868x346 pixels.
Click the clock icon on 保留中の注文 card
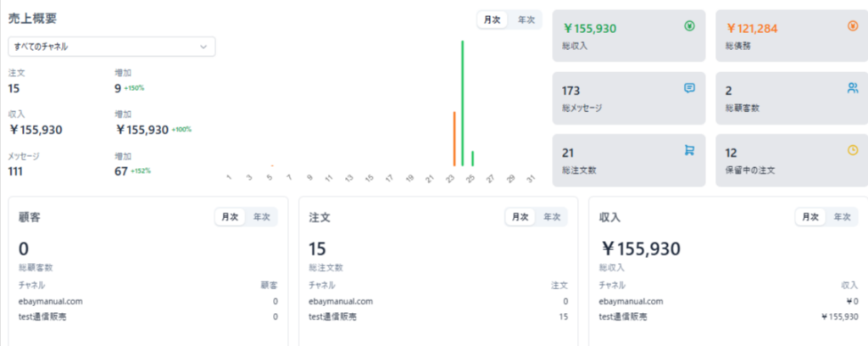click(x=852, y=150)
